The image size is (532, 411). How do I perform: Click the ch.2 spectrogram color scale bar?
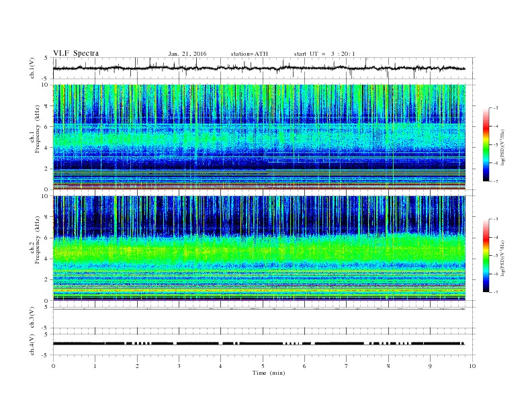[486, 255]
